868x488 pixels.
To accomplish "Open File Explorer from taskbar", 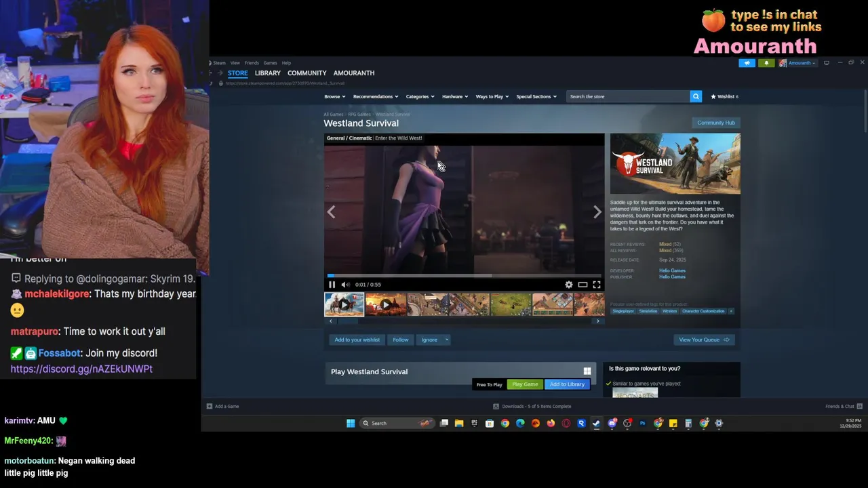I will 459,423.
